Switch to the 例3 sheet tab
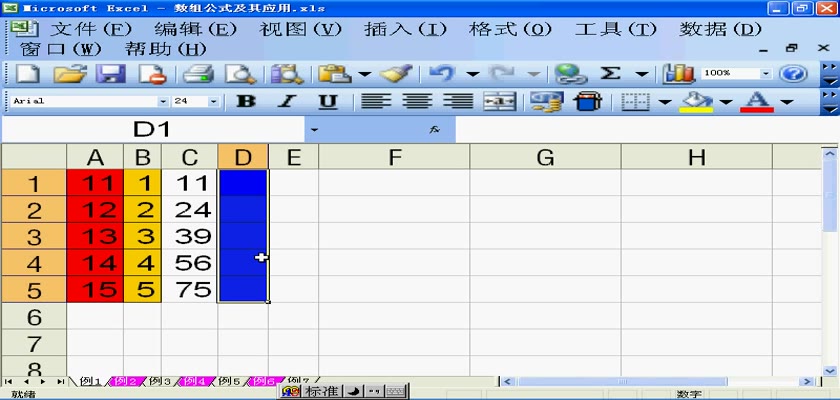Viewport: 840px width, 400px height. tap(160, 381)
